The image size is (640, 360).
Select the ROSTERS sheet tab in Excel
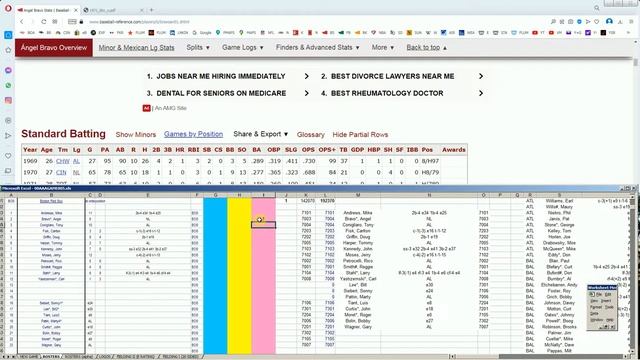pos(51,357)
